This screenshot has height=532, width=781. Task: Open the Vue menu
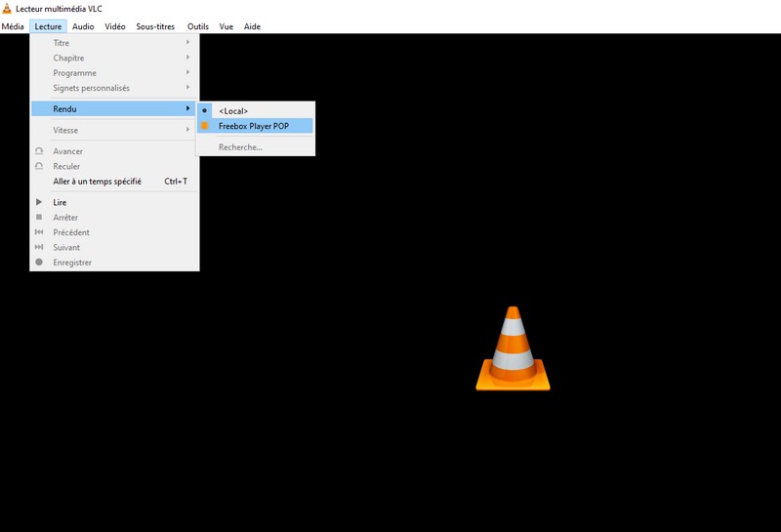pyautogui.click(x=226, y=26)
